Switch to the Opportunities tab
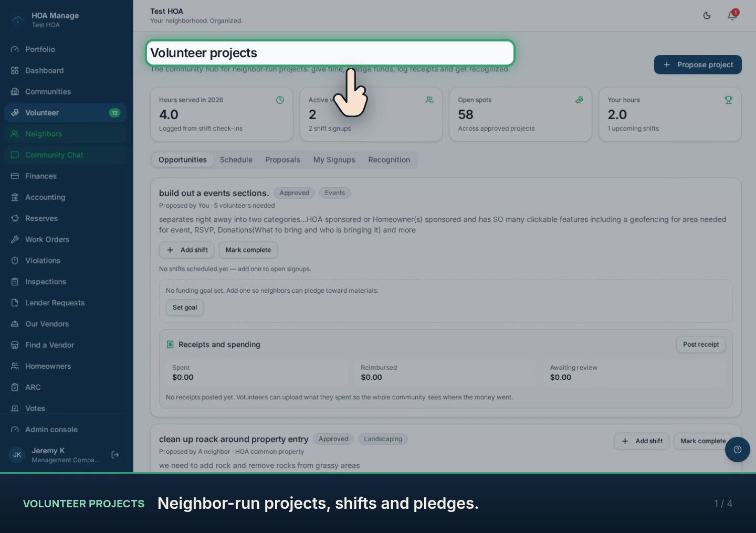Screen dimensions: 756x533 pos(183,160)
